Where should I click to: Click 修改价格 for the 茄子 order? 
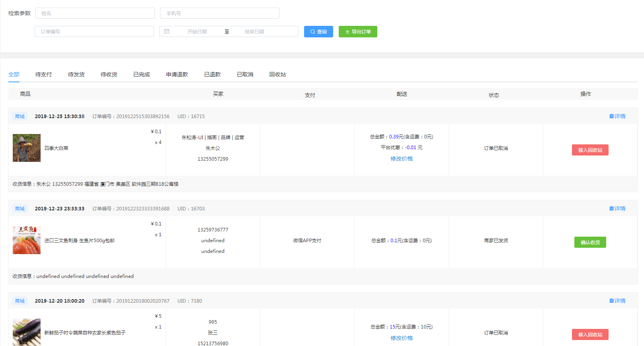[x=402, y=338]
